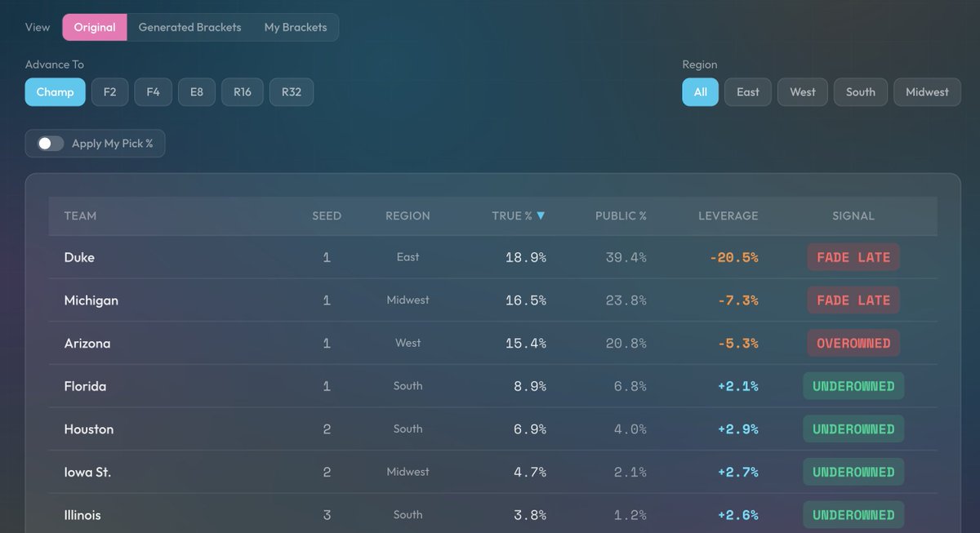Click Duke's 39.4% public percentage
The height and width of the screenshot is (533, 980).
coord(626,257)
